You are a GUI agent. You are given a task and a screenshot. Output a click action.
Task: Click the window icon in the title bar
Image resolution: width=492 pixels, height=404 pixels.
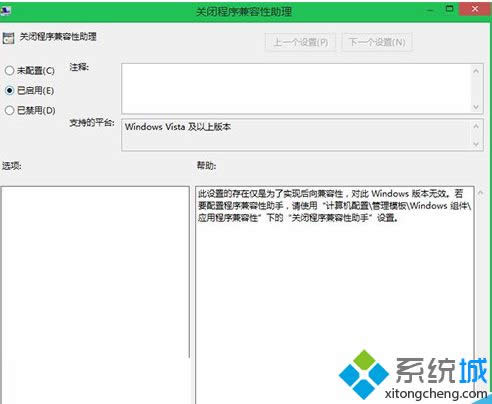[x=5, y=11]
